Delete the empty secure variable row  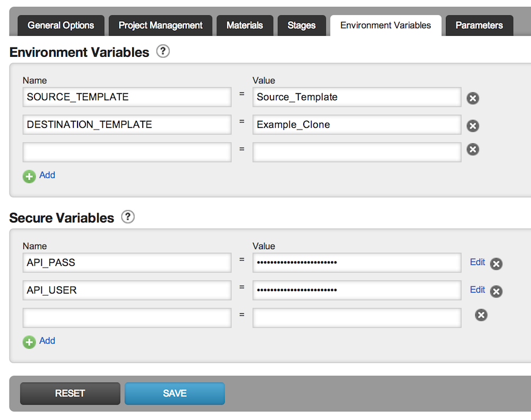click(481, 315)
